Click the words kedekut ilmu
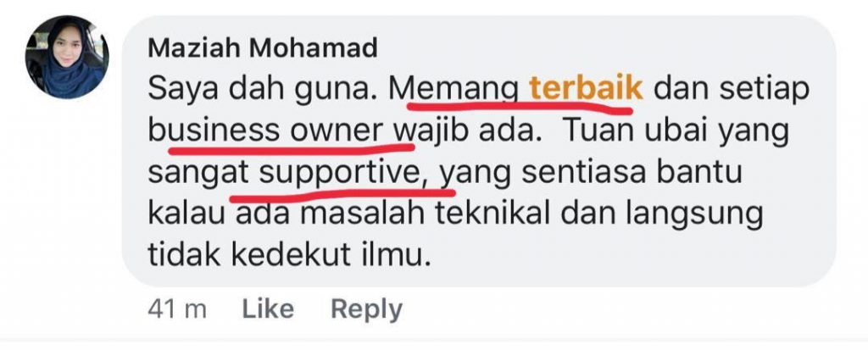Screen dimensions: 868x350 [330, 256]
